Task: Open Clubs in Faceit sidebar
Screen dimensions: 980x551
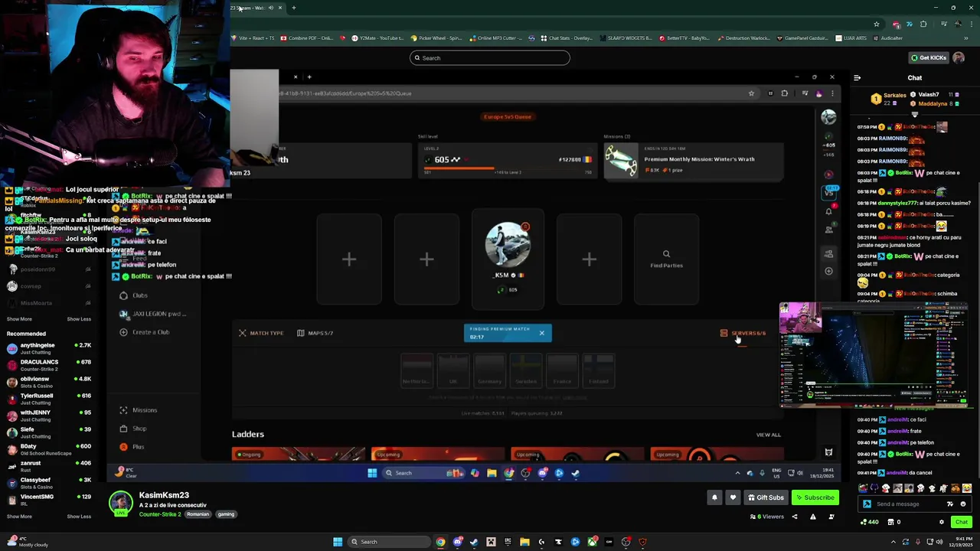Action: coord(134,295)
